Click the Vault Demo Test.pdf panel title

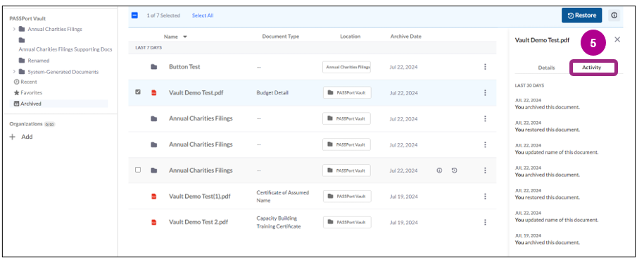click(x=542, y=40)
